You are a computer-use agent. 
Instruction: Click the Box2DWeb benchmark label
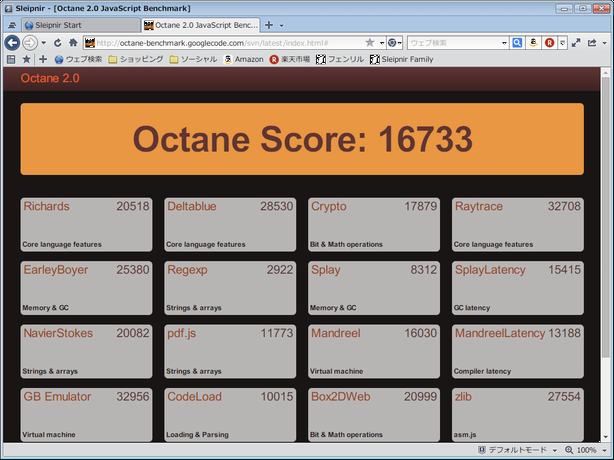pyautogui.click(x=340, y=397)
